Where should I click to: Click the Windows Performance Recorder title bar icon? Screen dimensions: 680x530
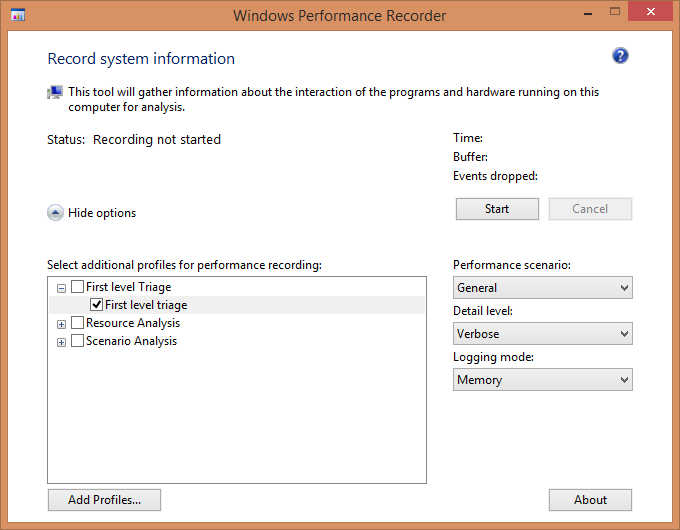click(x=18, y=15)
